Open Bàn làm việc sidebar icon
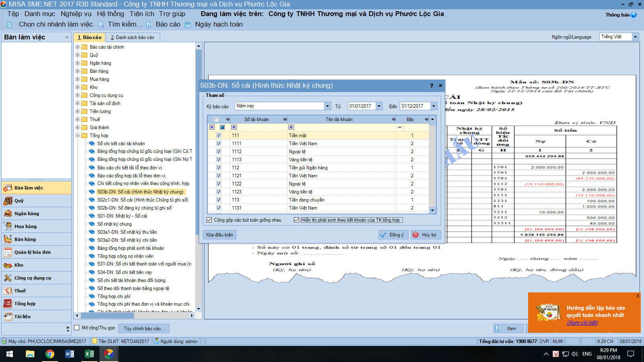 point(8,188)
